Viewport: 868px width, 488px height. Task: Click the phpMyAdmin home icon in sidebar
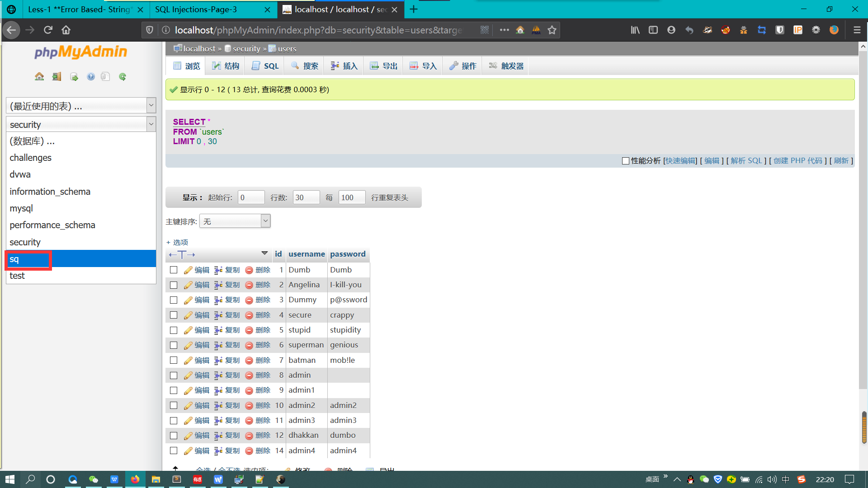pyautogui.click(x=39, y=77)
